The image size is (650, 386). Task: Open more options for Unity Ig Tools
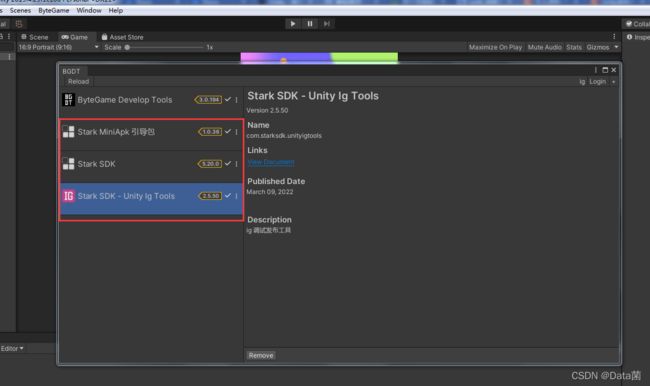click(x=237, y=196)
